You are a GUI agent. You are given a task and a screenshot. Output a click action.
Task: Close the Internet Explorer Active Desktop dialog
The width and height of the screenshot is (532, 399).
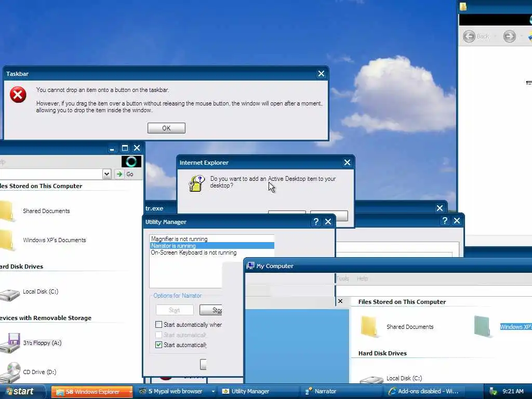click(x=347, y=163)
